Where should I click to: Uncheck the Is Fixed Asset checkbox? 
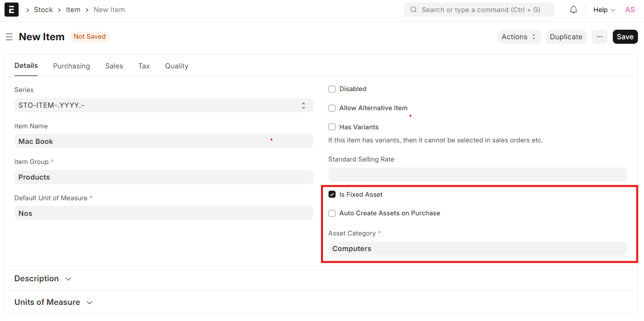pyautogui.click(x=332, y=195)
